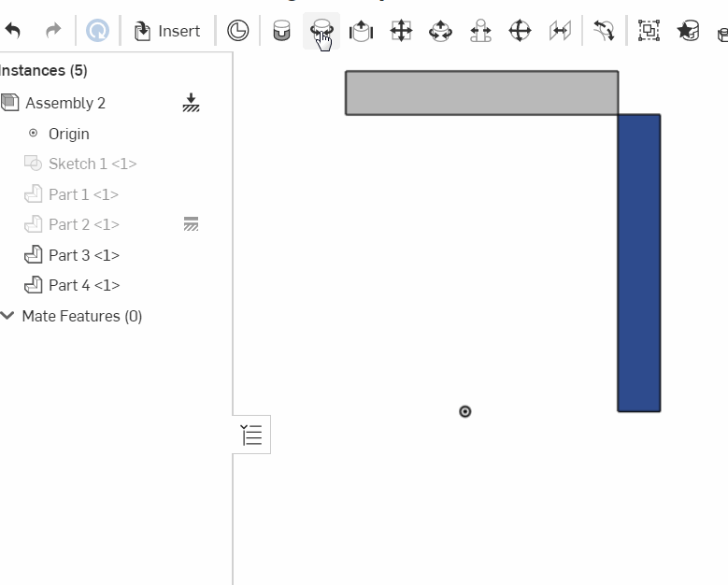Click the origin point in the canvas
Image resolution: width=728 pixels, height=585 pixels.
[x=464, y=411]
